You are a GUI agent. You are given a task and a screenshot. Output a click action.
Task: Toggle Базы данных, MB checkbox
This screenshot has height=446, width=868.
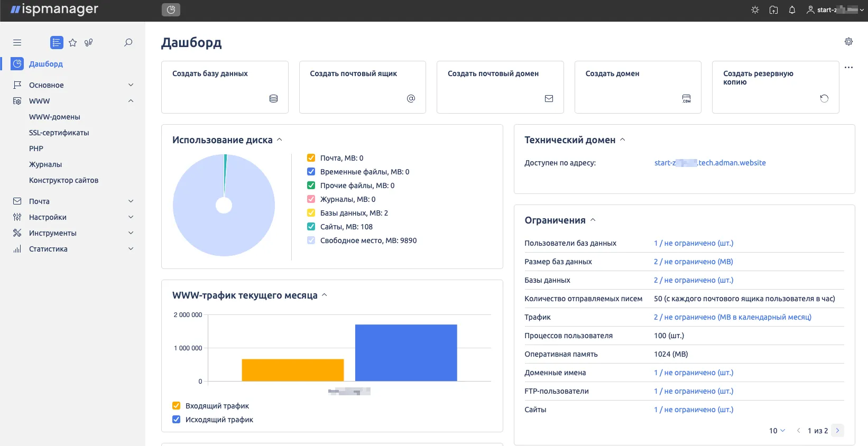[311, 213]
